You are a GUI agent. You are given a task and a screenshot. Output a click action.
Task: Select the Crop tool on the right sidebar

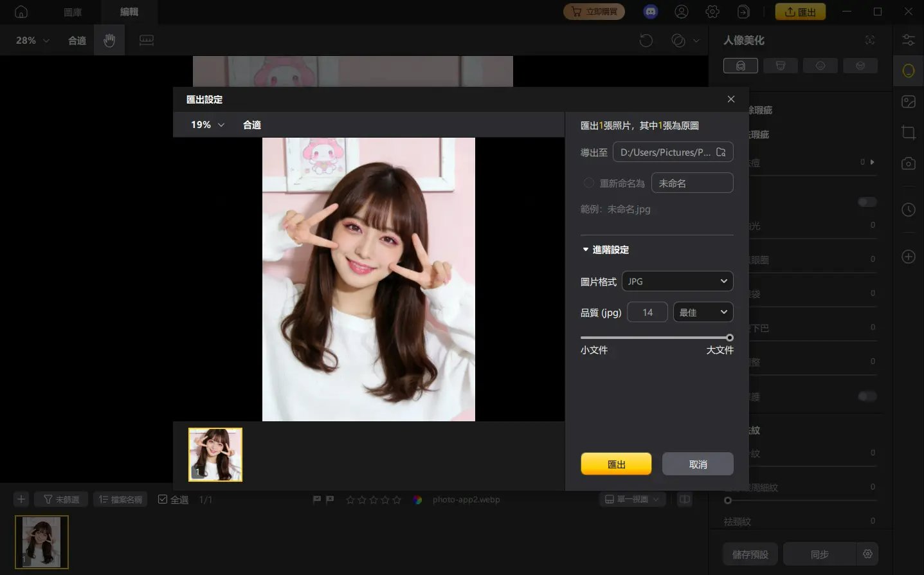[x=907, y=132]
